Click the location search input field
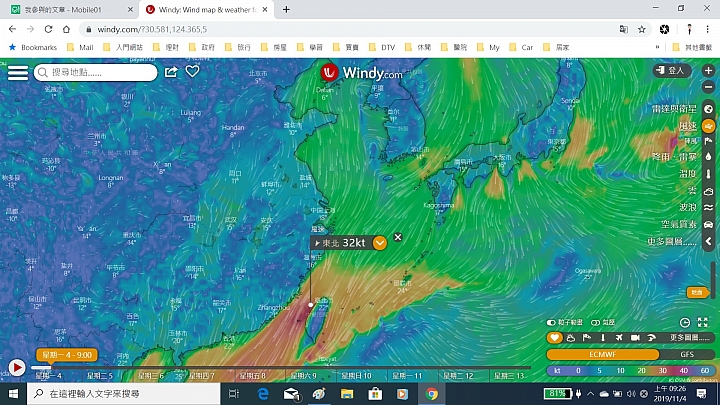This screenshot has height=405, width=720. (96, 73)
